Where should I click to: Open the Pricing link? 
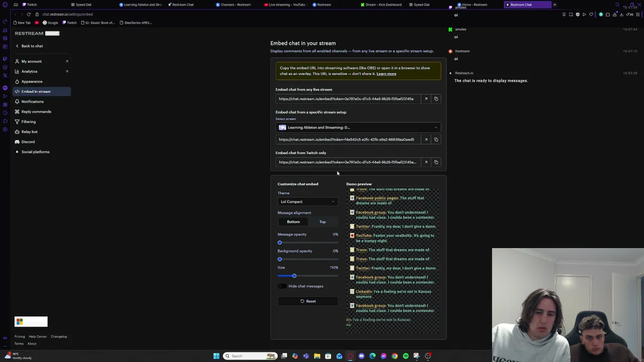point(20,337)
